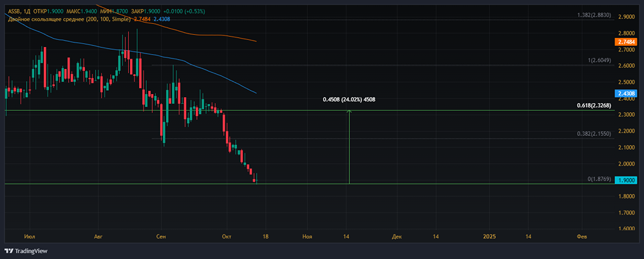Click the 2025 marker on the time axis
Image resolution: width=644 pixels, height=259 pixels.
click(489, 236)
